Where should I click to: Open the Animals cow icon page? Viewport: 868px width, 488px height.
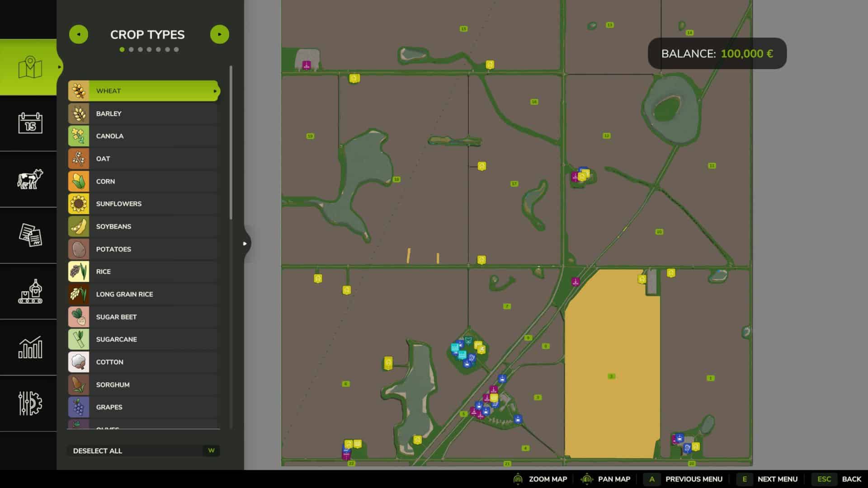(30, 179)
